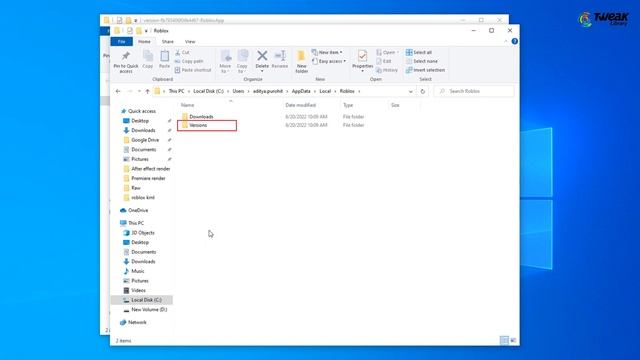Click Invert selection
The height and width of the screenshot is (360, 640).
pyautogui.click(x=425, y=70)
